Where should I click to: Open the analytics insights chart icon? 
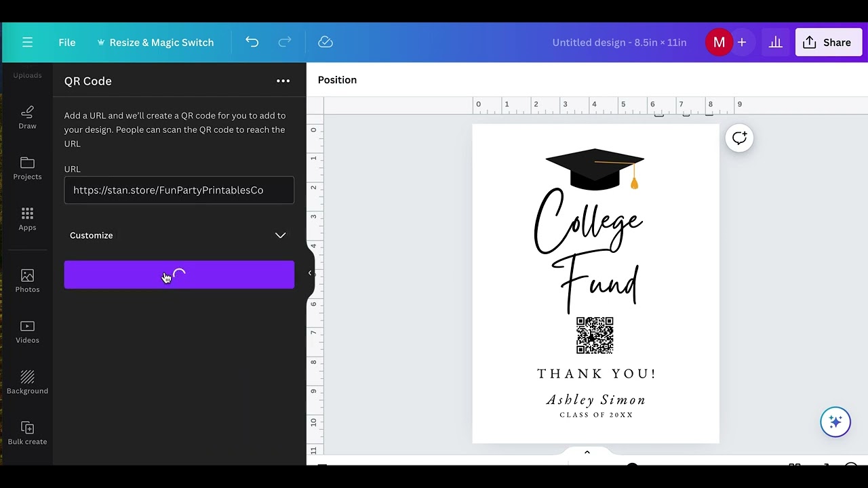click(x=776, y=42)
